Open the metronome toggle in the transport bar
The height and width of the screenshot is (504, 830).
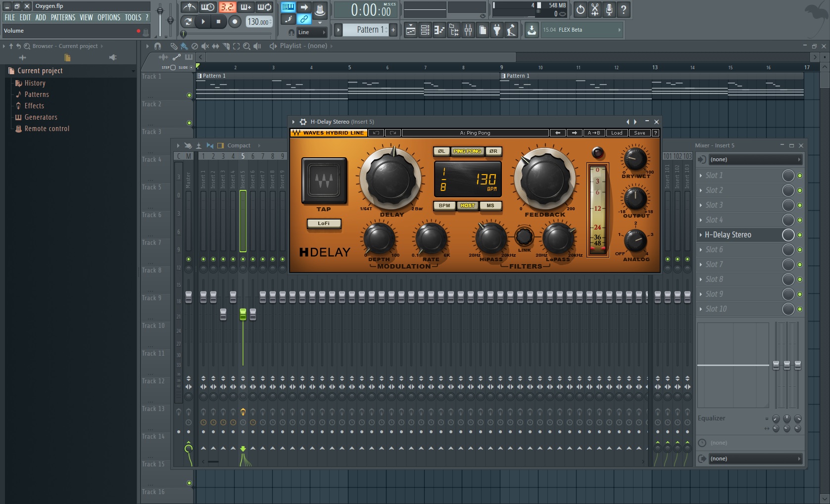pos(189,7)
